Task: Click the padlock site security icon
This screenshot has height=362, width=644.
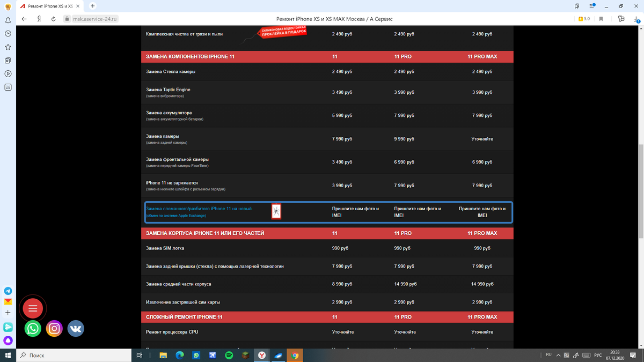Action: click(x=67, y=19)
